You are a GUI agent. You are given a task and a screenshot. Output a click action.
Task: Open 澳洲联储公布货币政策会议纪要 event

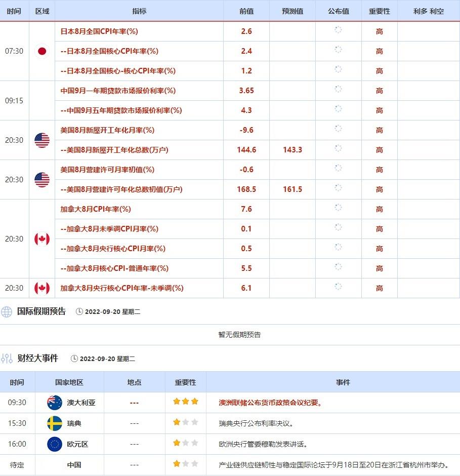(270, 403)
